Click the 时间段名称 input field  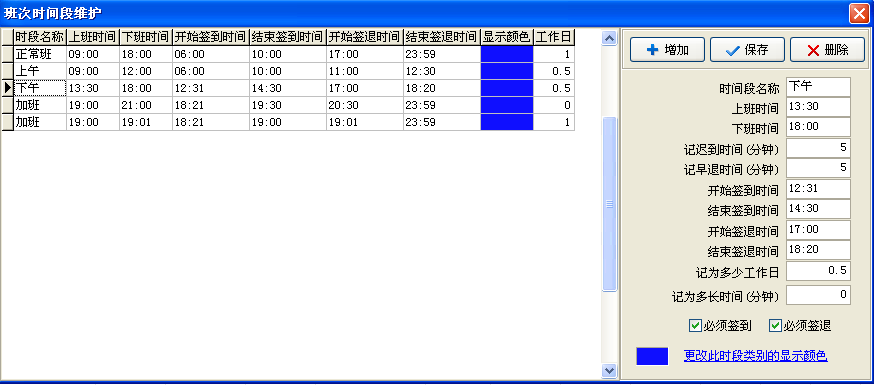818,87
